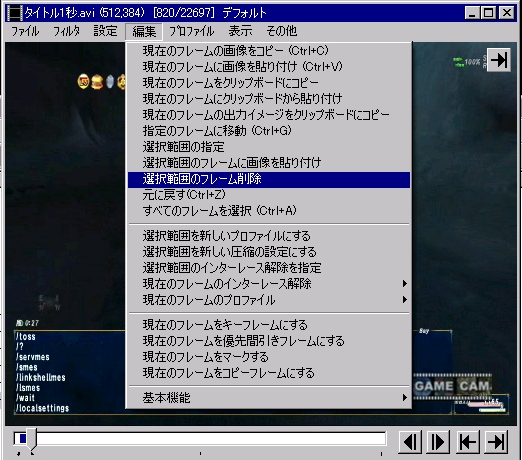The width and height of the screenshot is (522, 460).
Task: Select 現在のフレームを優先間引きフレームにする
Action: pyautogui.click(x=269, y=341)
